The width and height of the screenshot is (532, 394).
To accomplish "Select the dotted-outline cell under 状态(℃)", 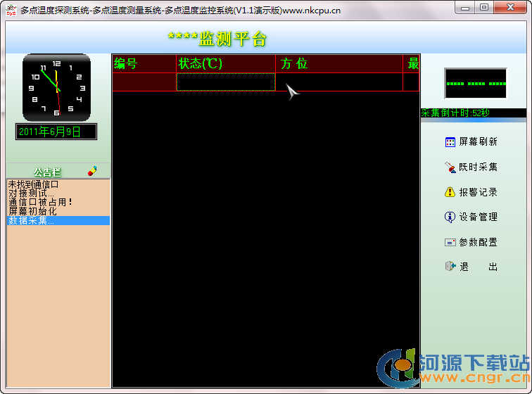I will click(226, 82).
